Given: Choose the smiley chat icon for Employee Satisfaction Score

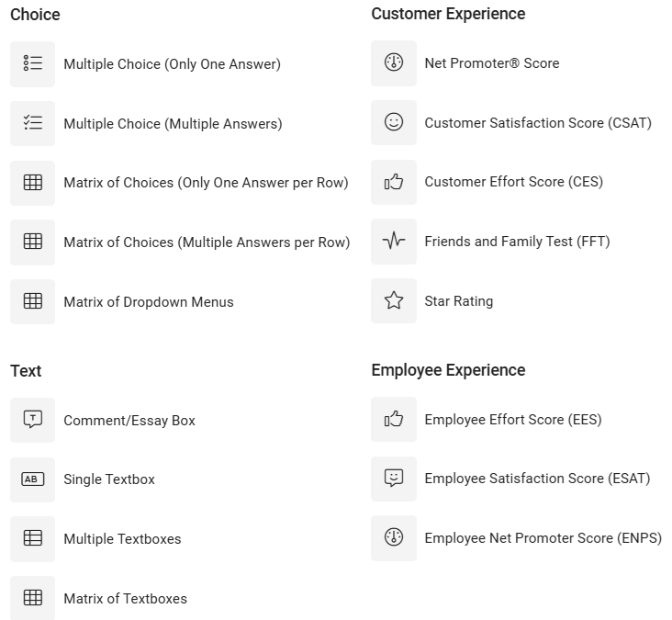Looking at the screenshot, I should point(394,479).
